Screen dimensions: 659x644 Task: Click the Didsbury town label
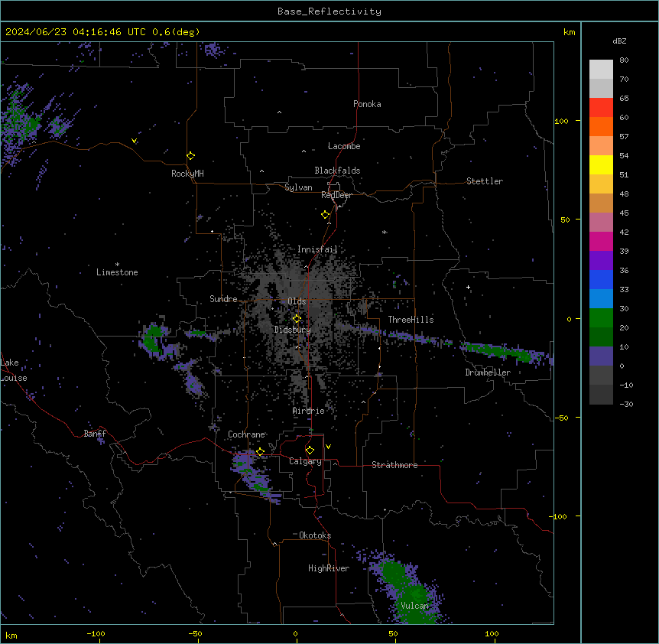[293, 330]
